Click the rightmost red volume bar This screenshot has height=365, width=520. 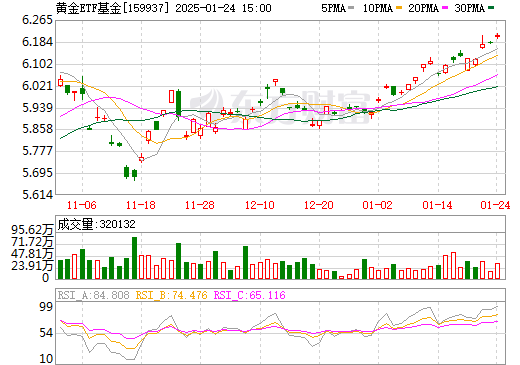(497, 271)
